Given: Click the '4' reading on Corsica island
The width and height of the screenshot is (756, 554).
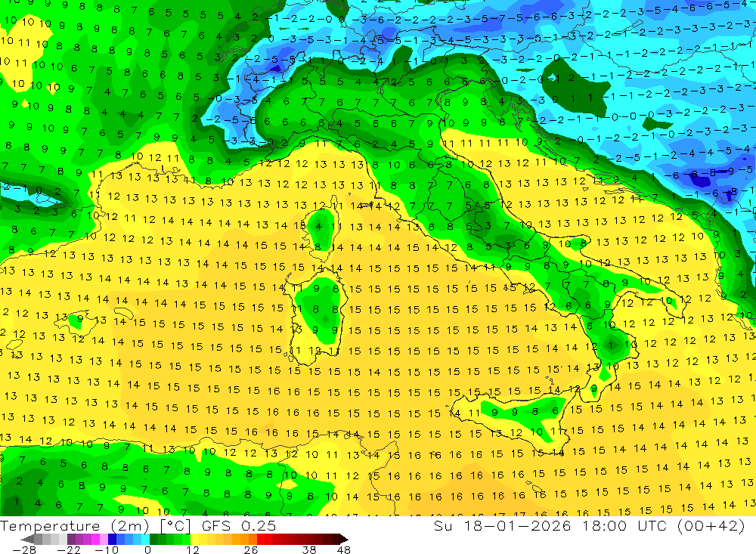Looking at the screenshot, I should pos(318,226).
